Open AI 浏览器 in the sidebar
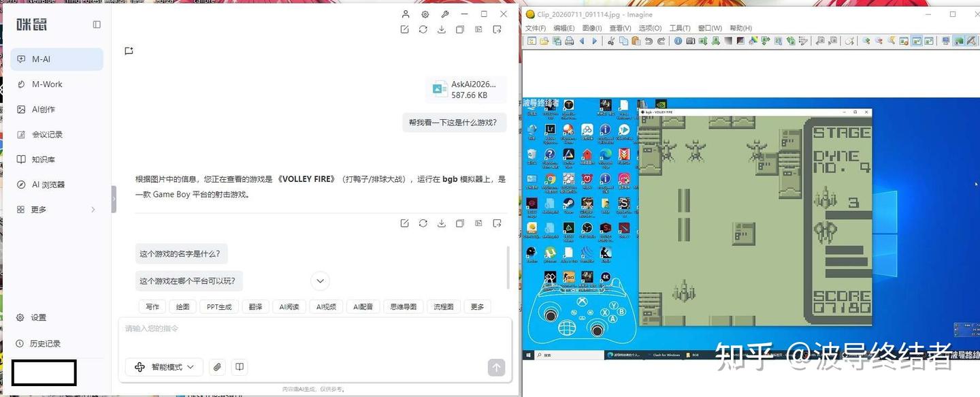Image resolution: width=980 pixels, height=397 pixels. point(56,185)
